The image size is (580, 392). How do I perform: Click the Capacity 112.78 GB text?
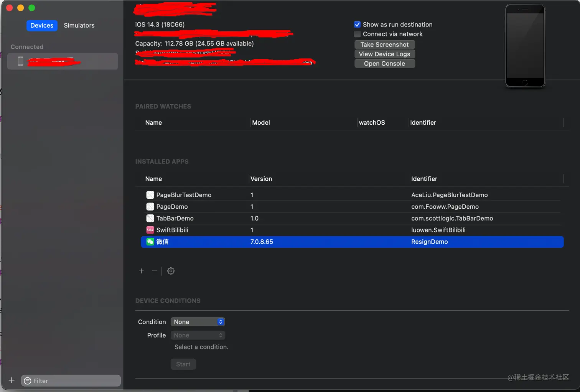pos(194,43)
